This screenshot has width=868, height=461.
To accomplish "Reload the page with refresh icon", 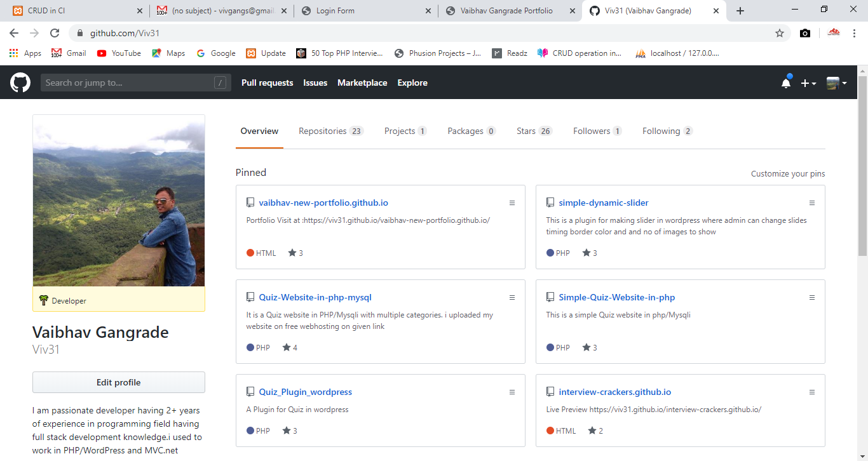I will tap(55, 33).
